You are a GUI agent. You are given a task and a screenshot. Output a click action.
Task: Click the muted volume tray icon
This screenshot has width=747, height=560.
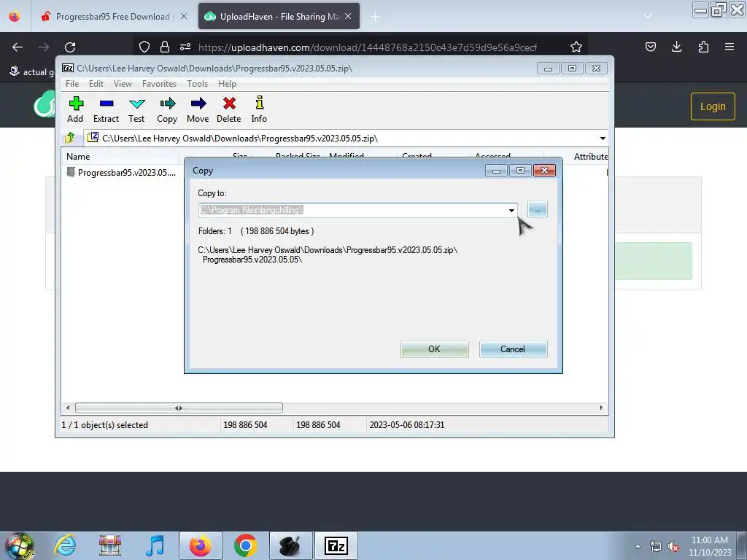click(x=673, y=546)
